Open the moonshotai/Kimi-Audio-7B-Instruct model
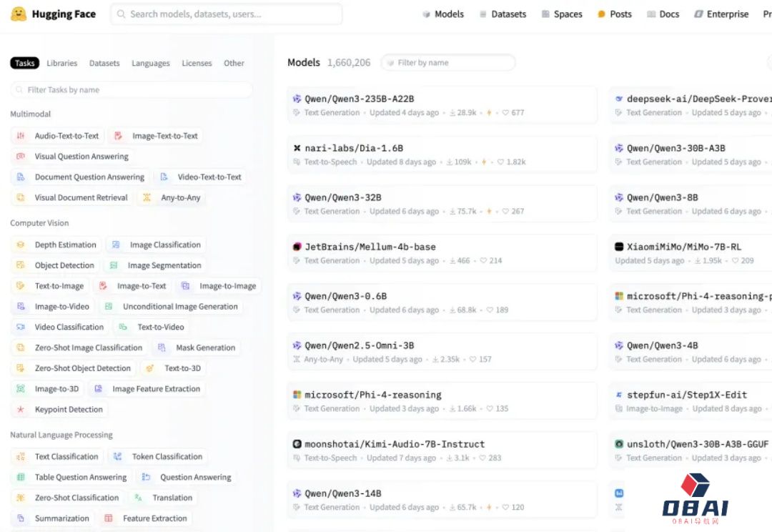The image size is (772, 532). [442, 450]
